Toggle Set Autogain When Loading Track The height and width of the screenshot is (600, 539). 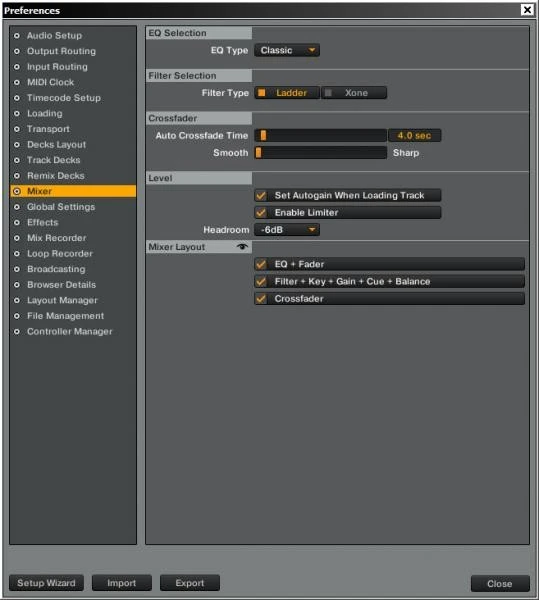pyautogui.click(x=347, y=195)
